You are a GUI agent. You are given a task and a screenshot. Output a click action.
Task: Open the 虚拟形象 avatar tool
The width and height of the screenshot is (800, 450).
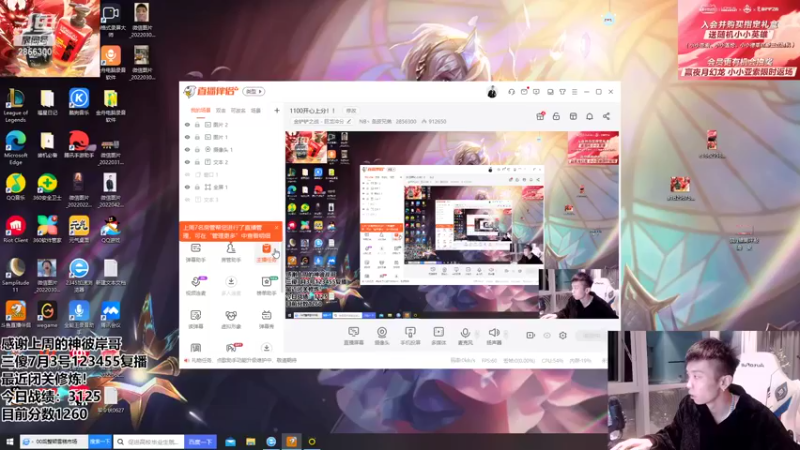click(231, 319)
